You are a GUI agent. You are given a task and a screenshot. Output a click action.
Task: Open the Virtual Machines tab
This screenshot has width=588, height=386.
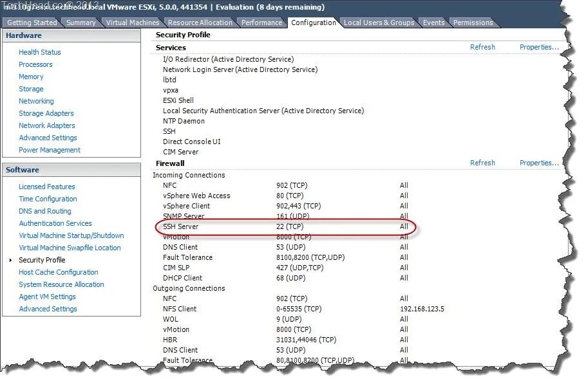tap(133, 23)
